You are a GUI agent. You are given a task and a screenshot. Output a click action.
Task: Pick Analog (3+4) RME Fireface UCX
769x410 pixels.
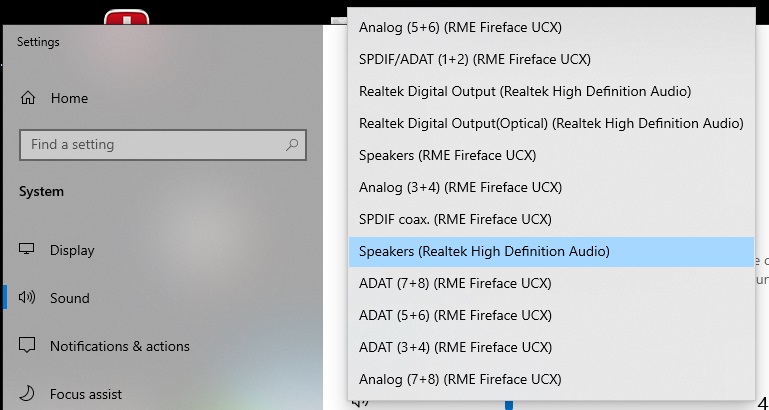pyautogui.click(x=460, y=187)
